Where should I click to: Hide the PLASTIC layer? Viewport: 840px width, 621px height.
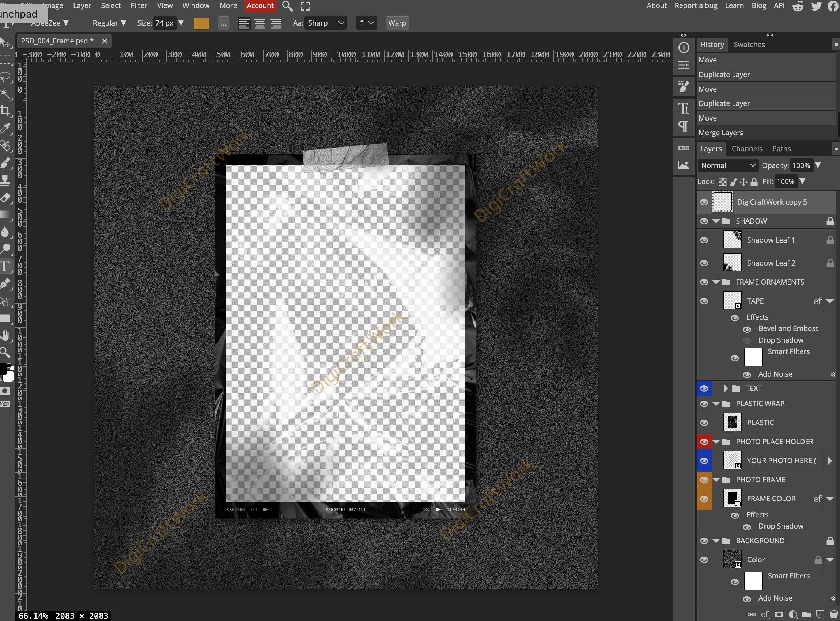704,423
